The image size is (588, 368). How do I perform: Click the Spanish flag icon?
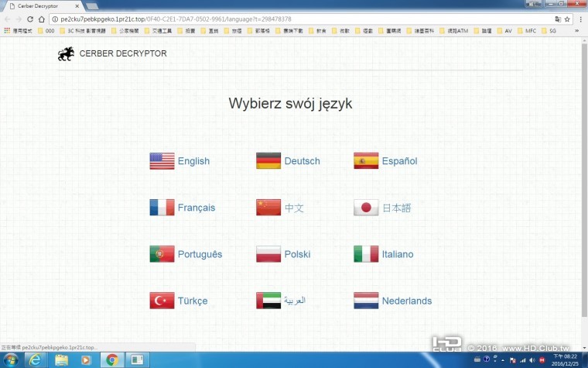366,161
